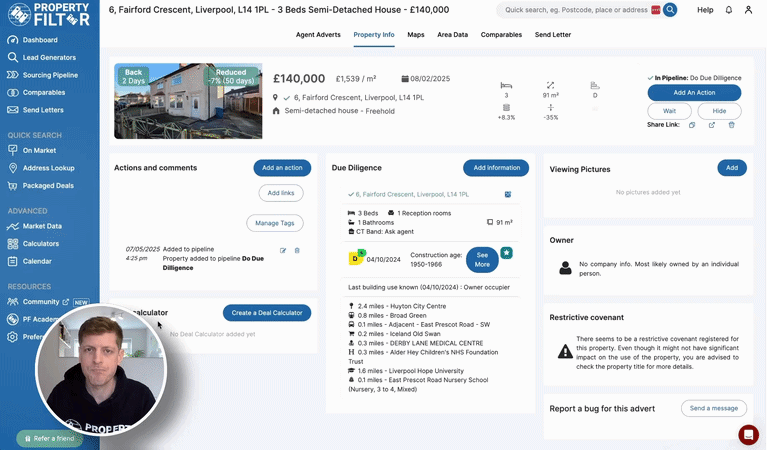Delete the share link via trash icon
Screen dimensions: 767x450
[732, 125]
